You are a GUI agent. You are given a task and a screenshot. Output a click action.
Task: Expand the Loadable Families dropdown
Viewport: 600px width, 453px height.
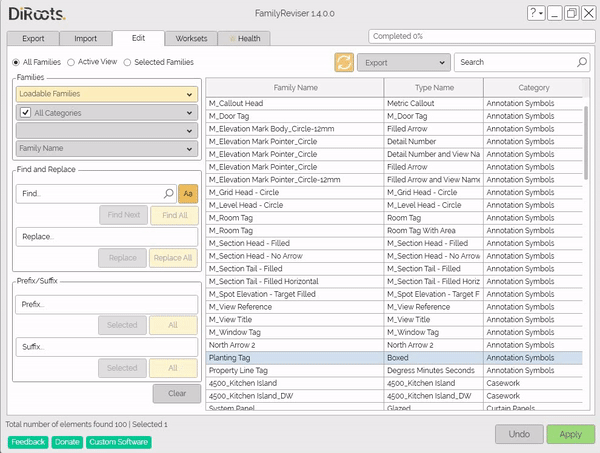(105, 94)
